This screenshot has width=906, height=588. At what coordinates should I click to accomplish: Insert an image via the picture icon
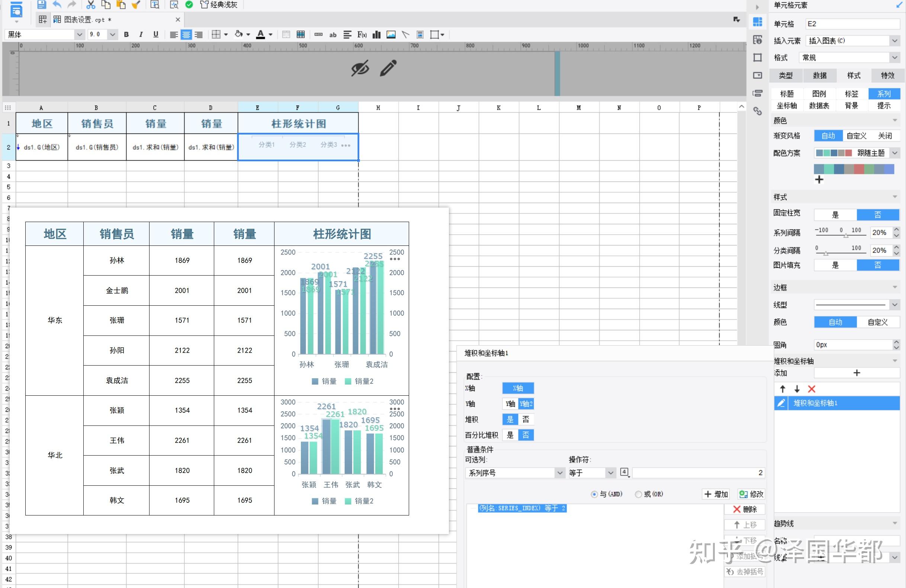pos(391,34)
